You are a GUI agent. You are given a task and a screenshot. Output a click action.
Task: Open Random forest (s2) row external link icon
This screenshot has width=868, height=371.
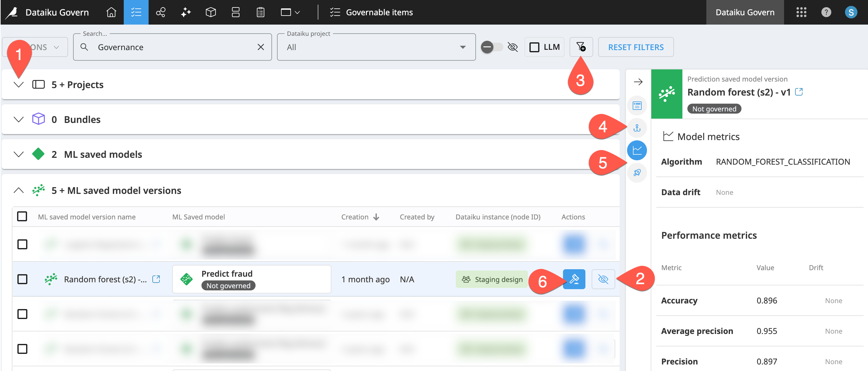pos(156,279)
